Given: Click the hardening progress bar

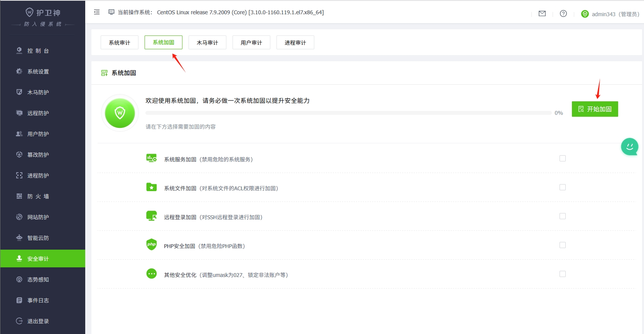Looking at the screenshot, I should [x=349, y=113].
